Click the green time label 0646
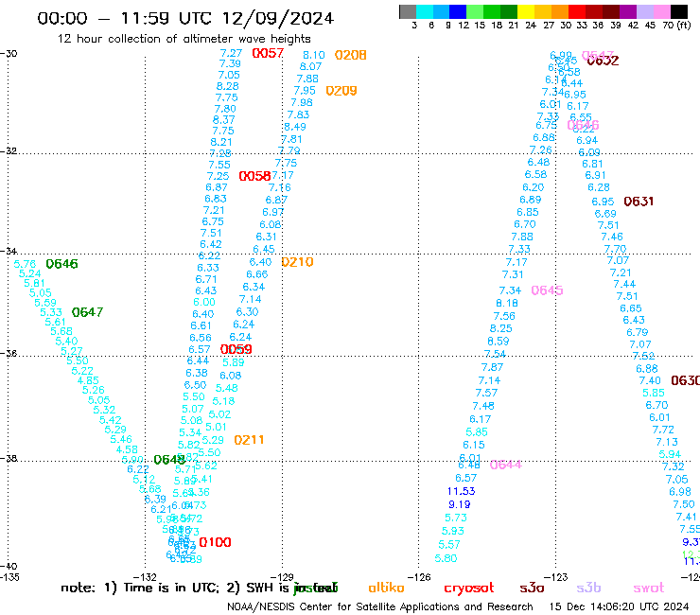The image size is (700, 615). pyautogui.click(x=61, y=264)
